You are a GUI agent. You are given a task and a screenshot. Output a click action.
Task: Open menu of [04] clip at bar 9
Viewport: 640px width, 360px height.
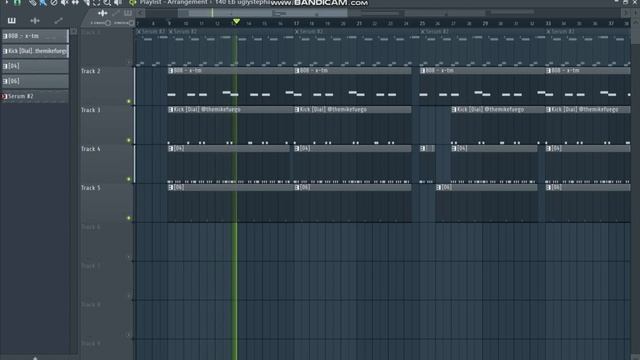click(x=171, y=149)
